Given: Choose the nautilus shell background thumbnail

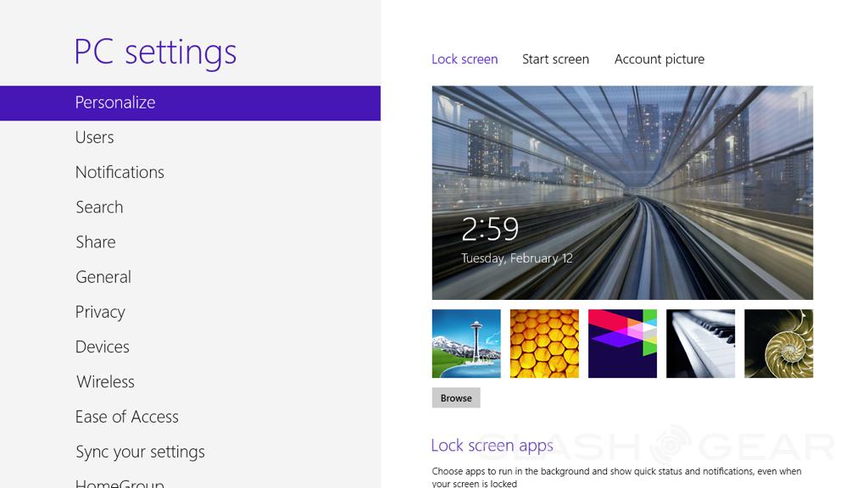Looking at the screenshot, I should click(778, 343).
